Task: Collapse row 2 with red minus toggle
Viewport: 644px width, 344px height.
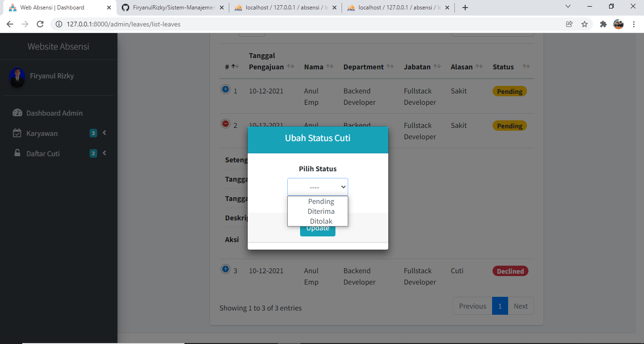Action: point(225,124)
